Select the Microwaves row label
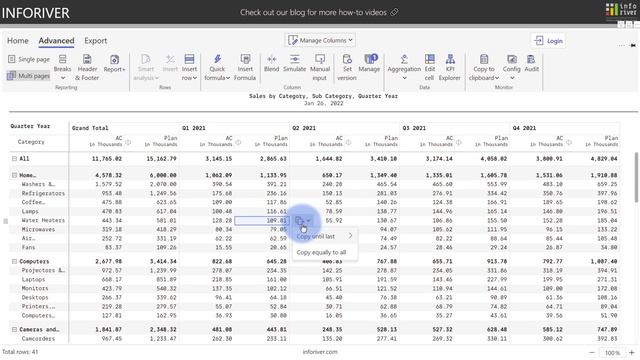 38,229
